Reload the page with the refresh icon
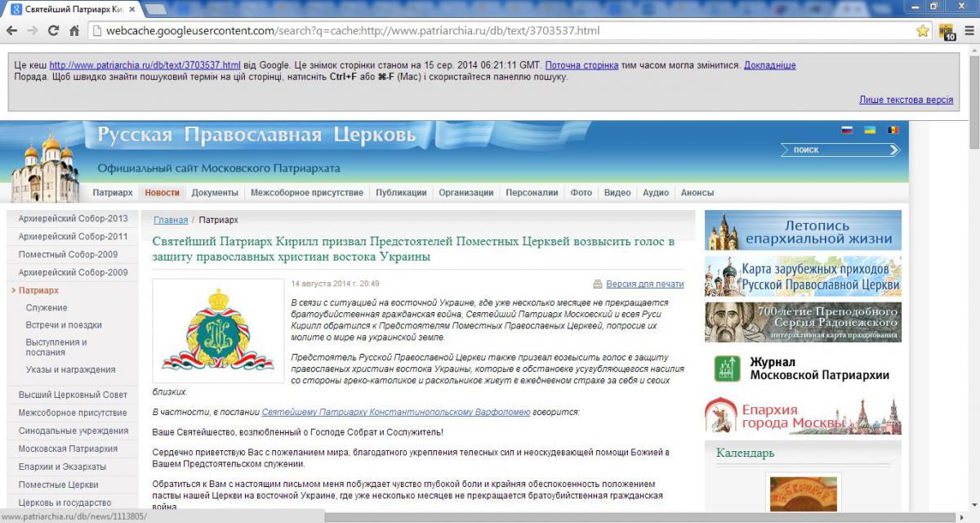980x523 pixels. tap(54, 31)
